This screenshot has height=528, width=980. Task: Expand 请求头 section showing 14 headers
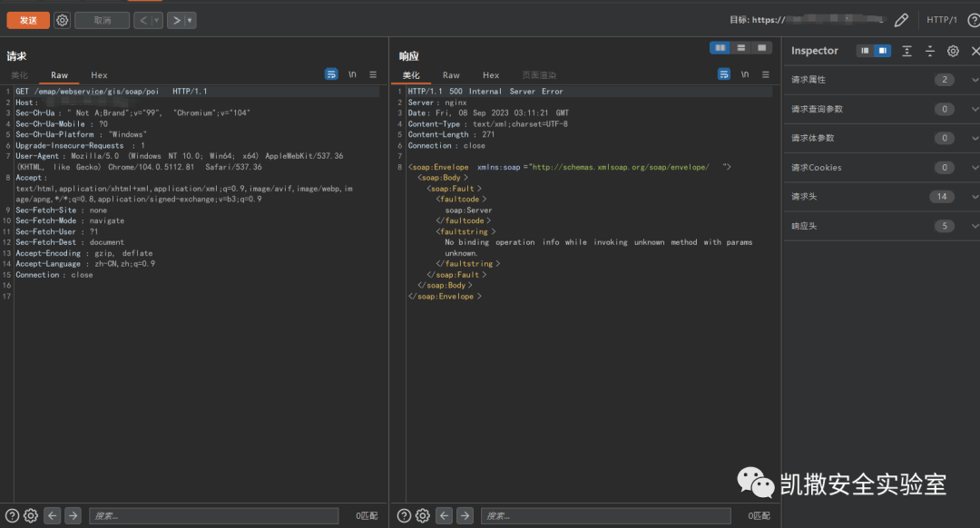975,197
